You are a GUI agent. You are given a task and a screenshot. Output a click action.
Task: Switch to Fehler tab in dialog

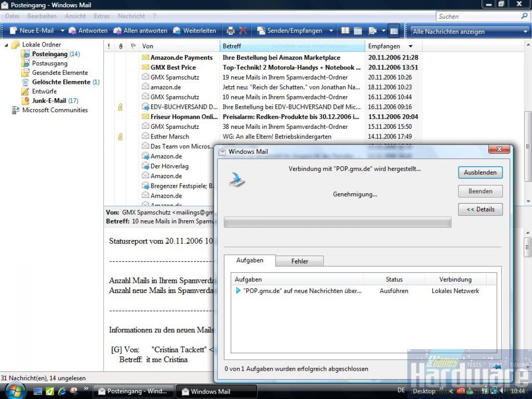click(300, 261)
